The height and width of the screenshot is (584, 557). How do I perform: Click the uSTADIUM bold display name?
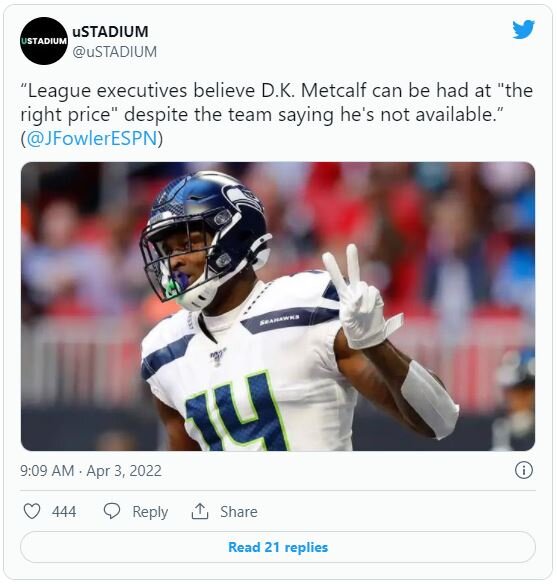point(110,32)
